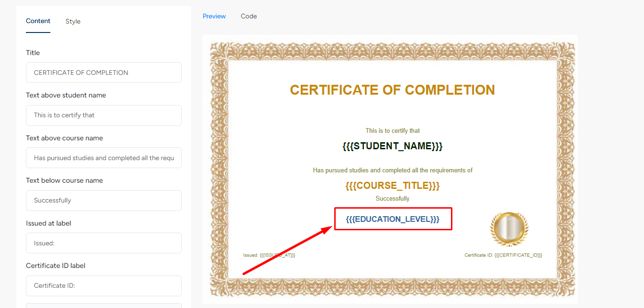Image resolution: width=644 pixels, height=308 pixels.
Task: Switch to the Code tab
Action: click(x=249, y=16)
